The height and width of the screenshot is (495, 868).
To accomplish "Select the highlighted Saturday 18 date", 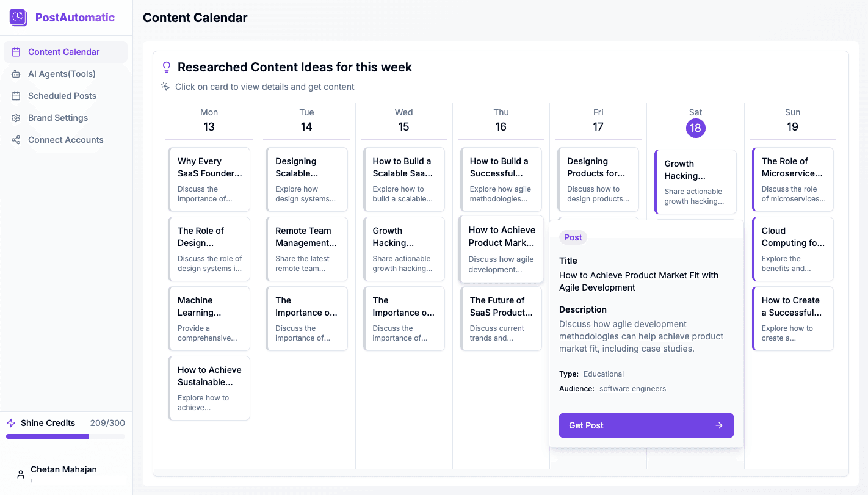I will (695, 128).
